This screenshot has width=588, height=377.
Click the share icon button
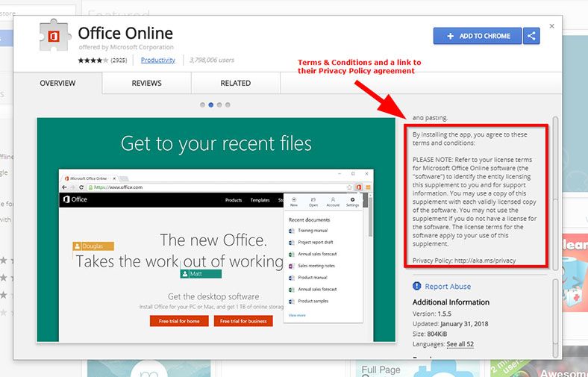click(x=531, y=36)
